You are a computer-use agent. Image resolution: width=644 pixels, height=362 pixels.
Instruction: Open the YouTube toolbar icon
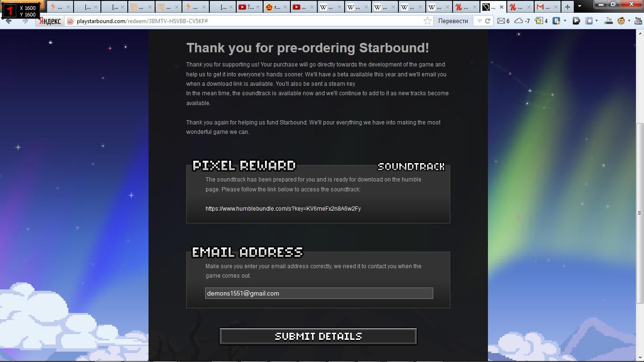point(638,21)
